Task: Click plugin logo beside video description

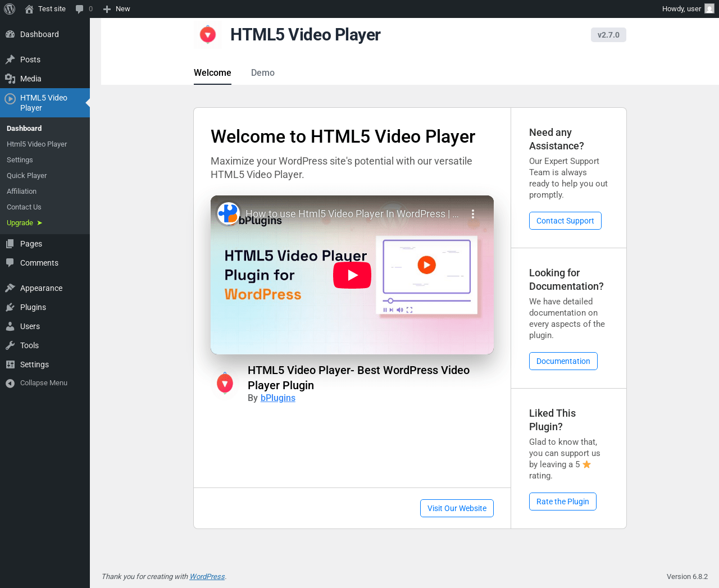Action: coord(225,384)
